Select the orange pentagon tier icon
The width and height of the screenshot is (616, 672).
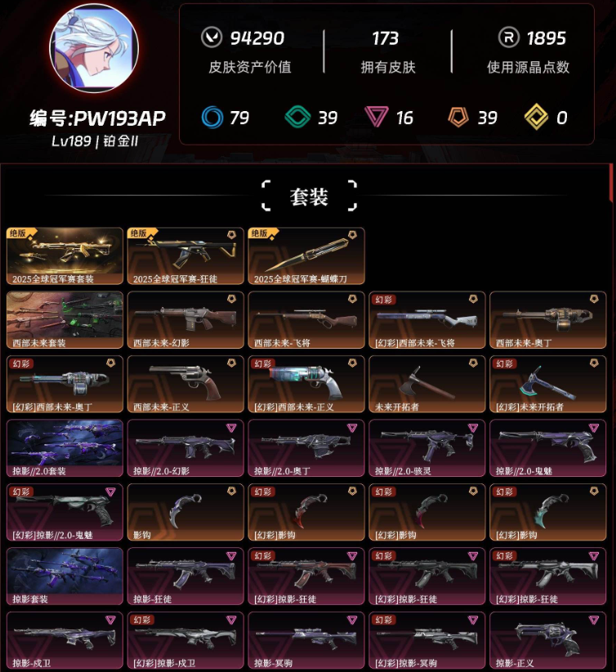tap(458, 117)
